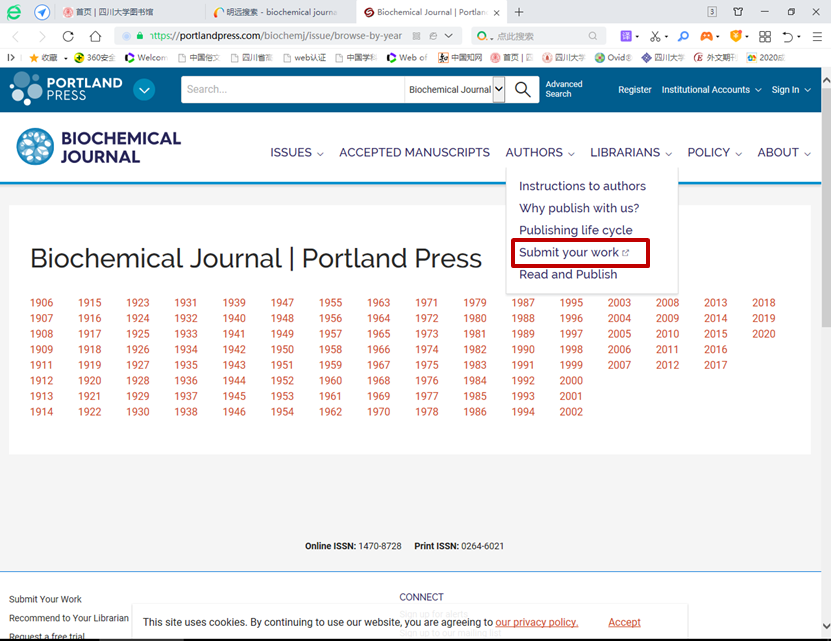Expand the Portland Press round chevron dropdown
Image resolution: width=832 pixels, height=641 pixels.
point(144,90)
